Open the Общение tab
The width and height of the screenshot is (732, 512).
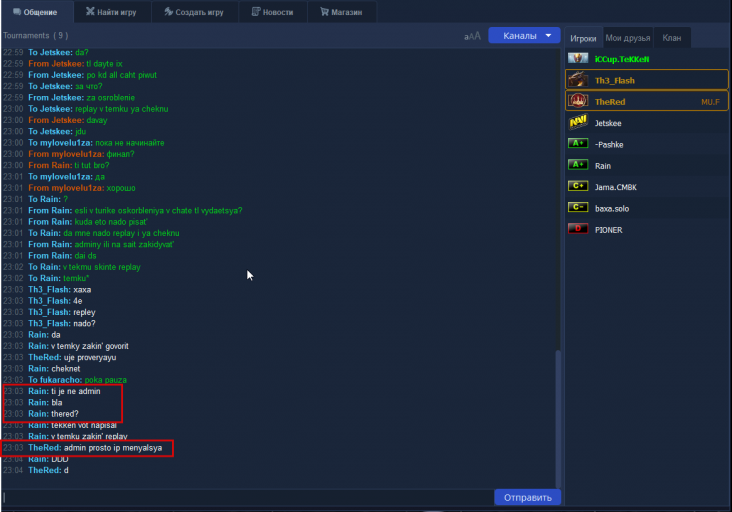coord(37,12)
